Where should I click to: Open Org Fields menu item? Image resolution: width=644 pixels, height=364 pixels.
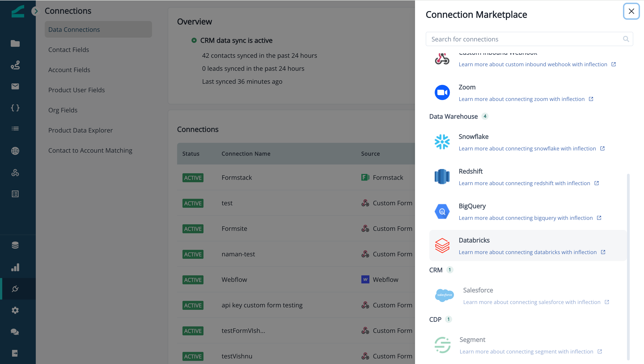[63, 110]
